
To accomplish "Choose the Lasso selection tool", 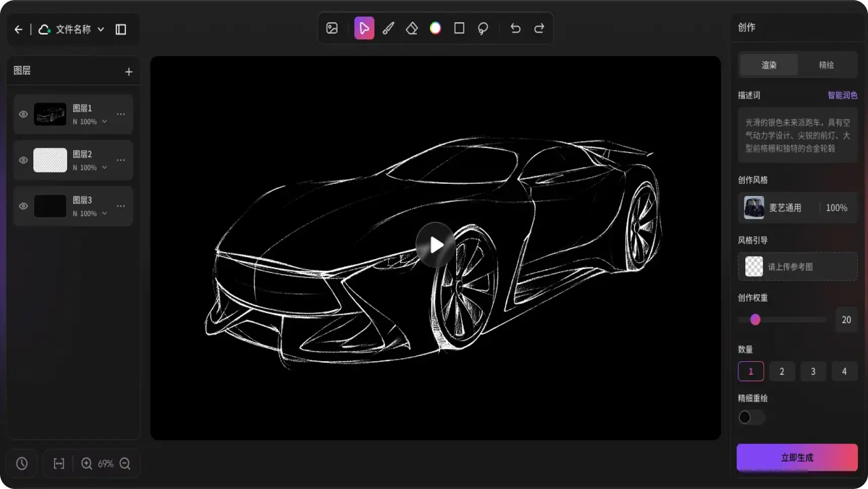I will pos(483,28).
